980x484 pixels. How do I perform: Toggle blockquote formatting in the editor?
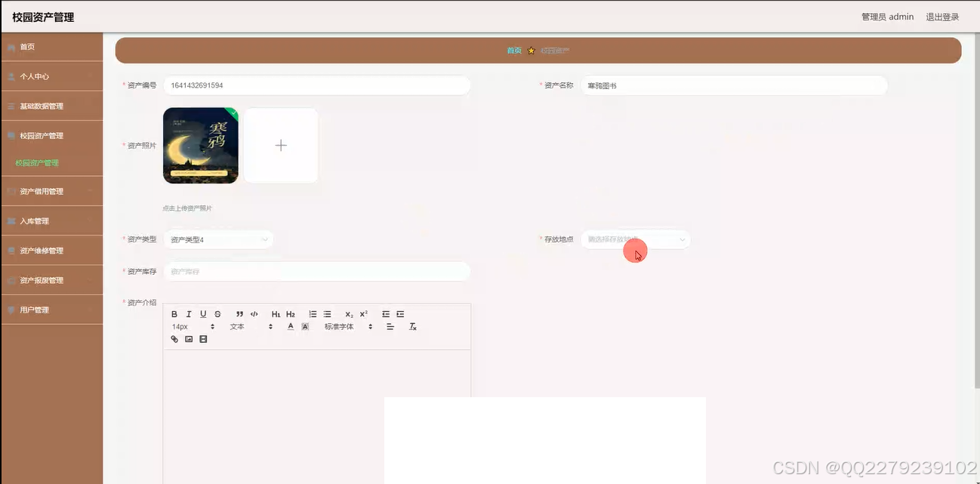coord(239,313)
